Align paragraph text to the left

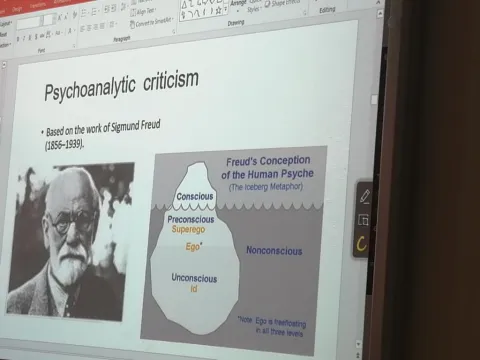point(82,29)
